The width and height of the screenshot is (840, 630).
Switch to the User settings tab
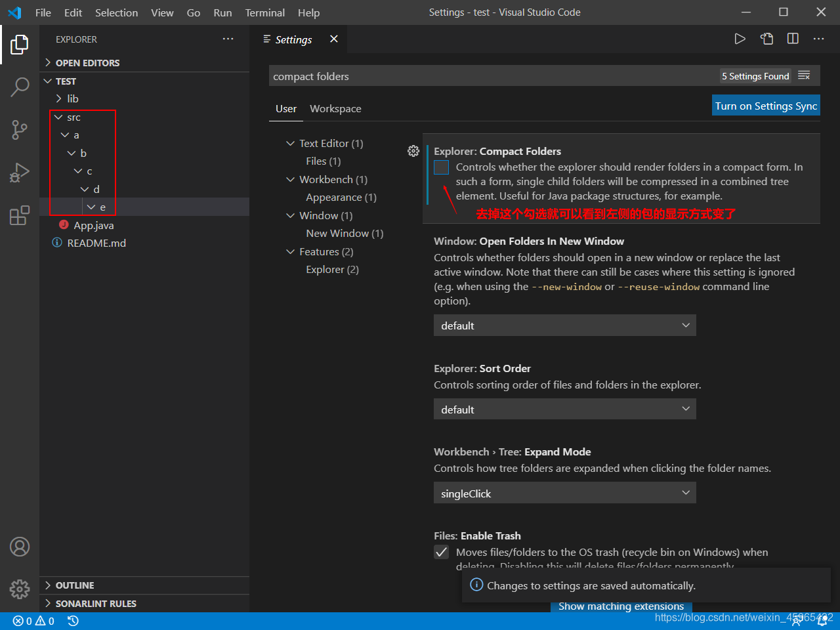point(286,108)
